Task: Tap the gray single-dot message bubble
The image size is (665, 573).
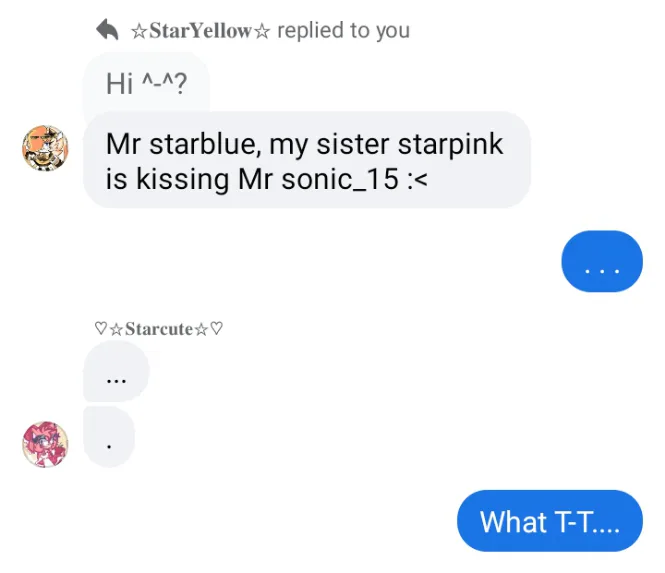Action: tap(108, 437)
